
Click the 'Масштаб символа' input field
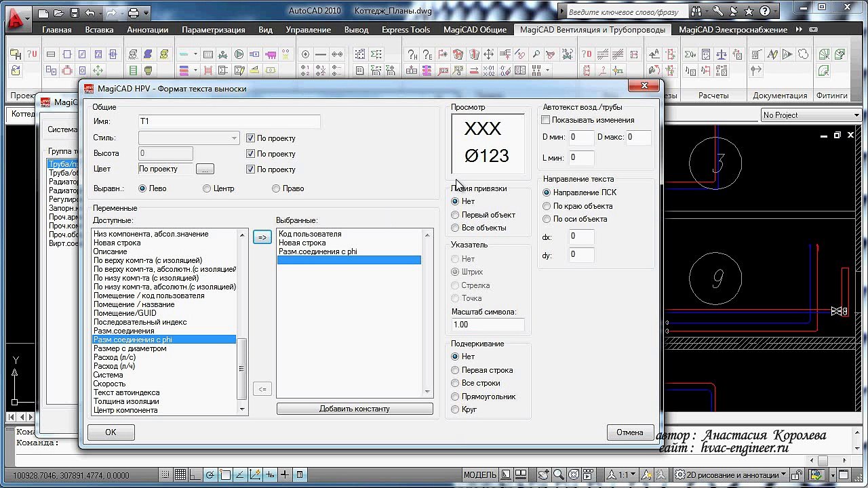pos(488,325)
